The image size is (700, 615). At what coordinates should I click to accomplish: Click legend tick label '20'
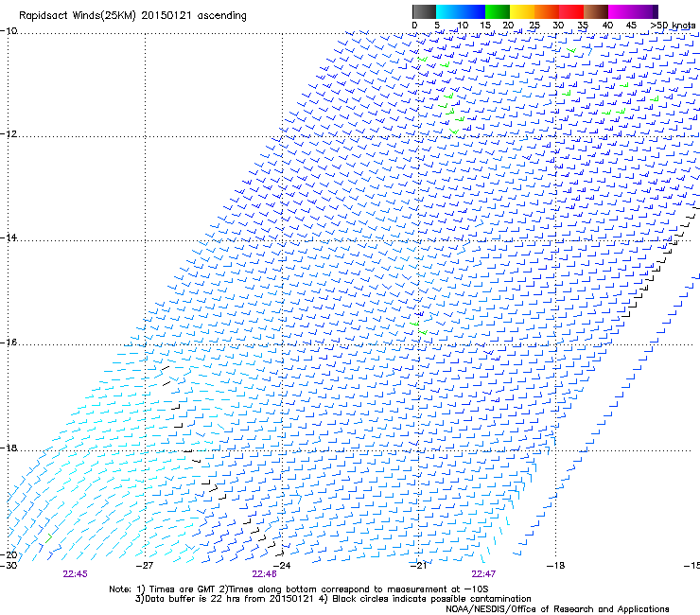click(509, 25)
